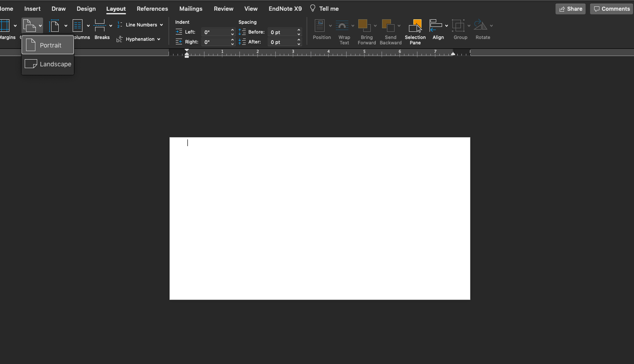Click the Share button
634x364 pixels.
(570, 9)
